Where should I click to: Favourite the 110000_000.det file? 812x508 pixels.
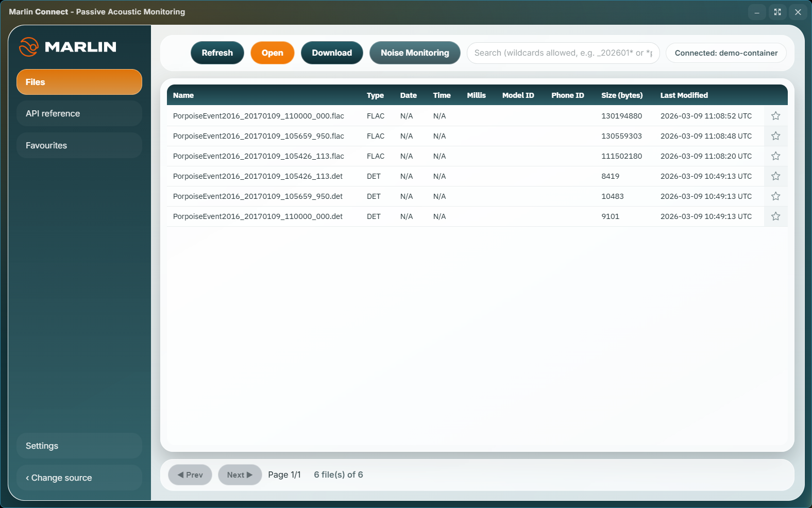[775, 216]
